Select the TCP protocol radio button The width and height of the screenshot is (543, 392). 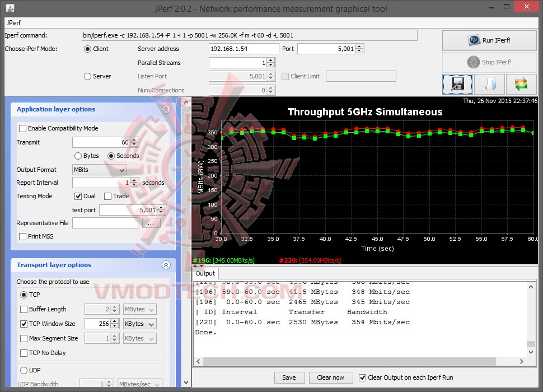tap(24, 295)
